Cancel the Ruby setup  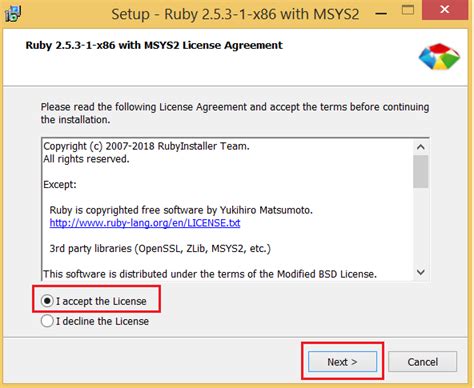[422, 362]
